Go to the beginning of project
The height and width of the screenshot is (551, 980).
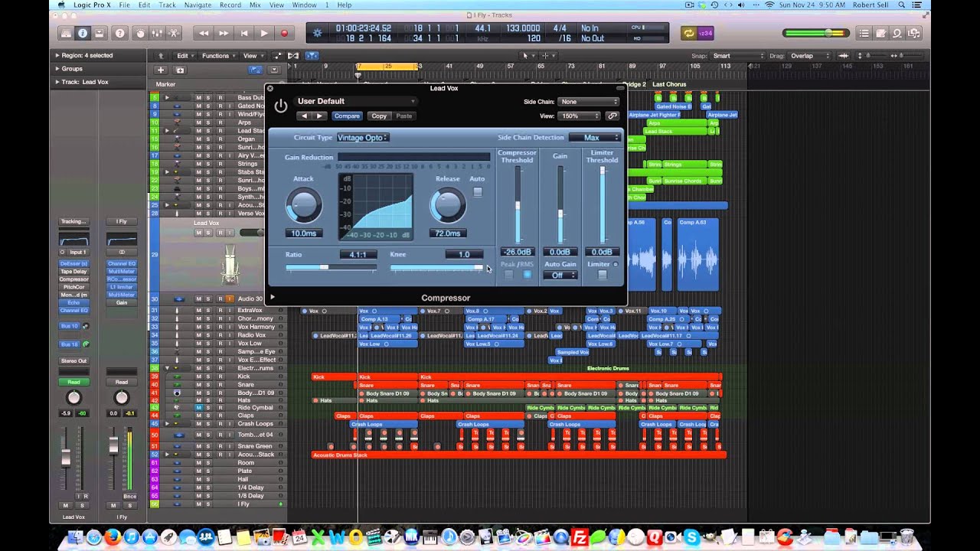point(244,33)
